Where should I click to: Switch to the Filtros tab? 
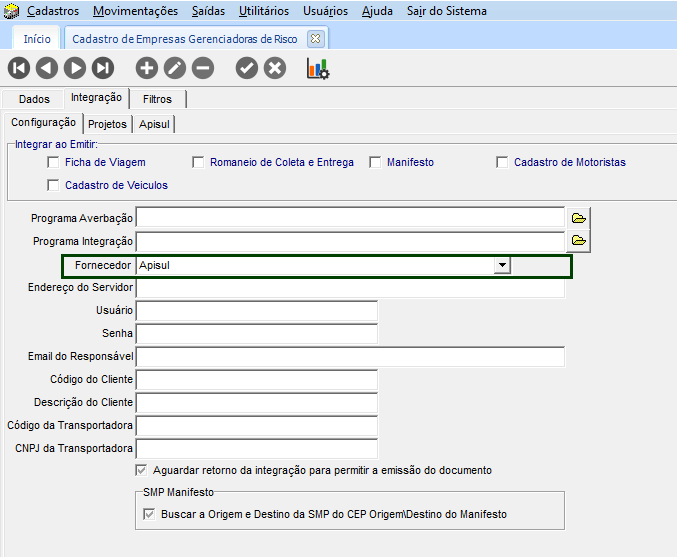point(157,99)
